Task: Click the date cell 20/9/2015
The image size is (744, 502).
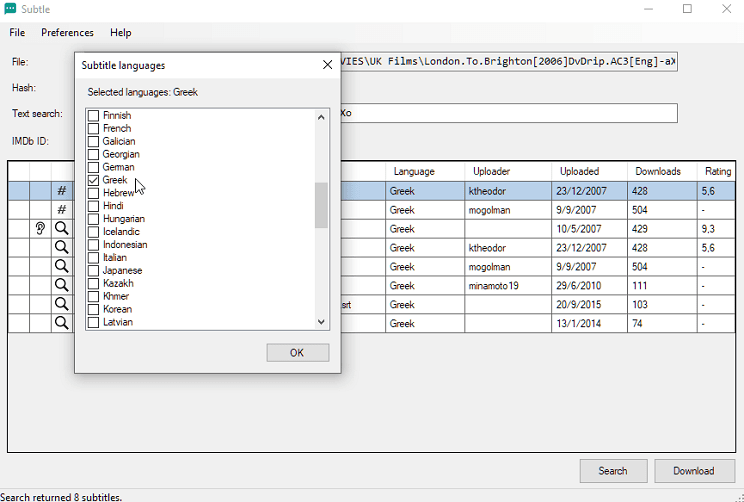Action: click(589, 305)
